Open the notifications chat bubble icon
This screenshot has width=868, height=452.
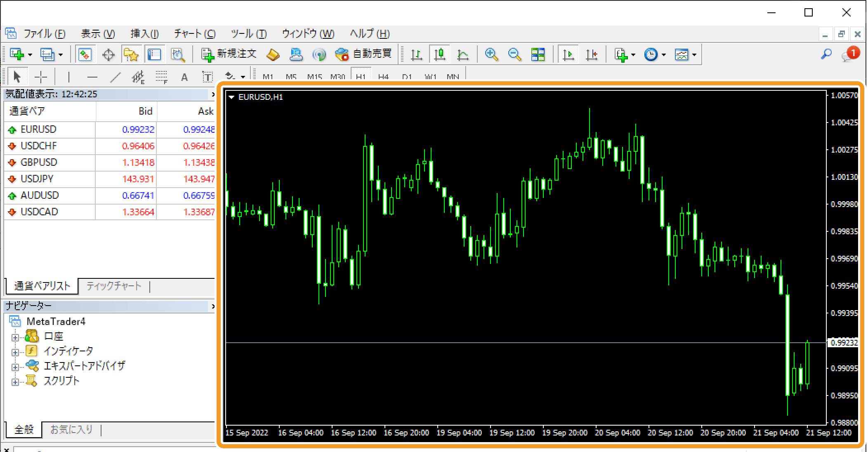pyautogui.click(x=850, y=54)
